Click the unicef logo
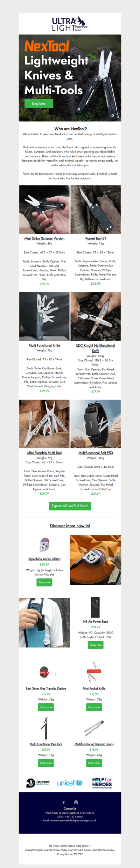The width and height of the screenshot is (140, 868). pyautogui.click(x=70, y=783)
